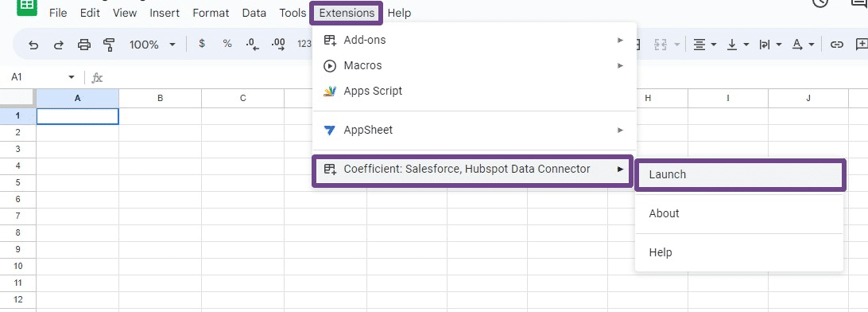Click Increase decimal places icon
868x312 pixels.
pos(278,45)
